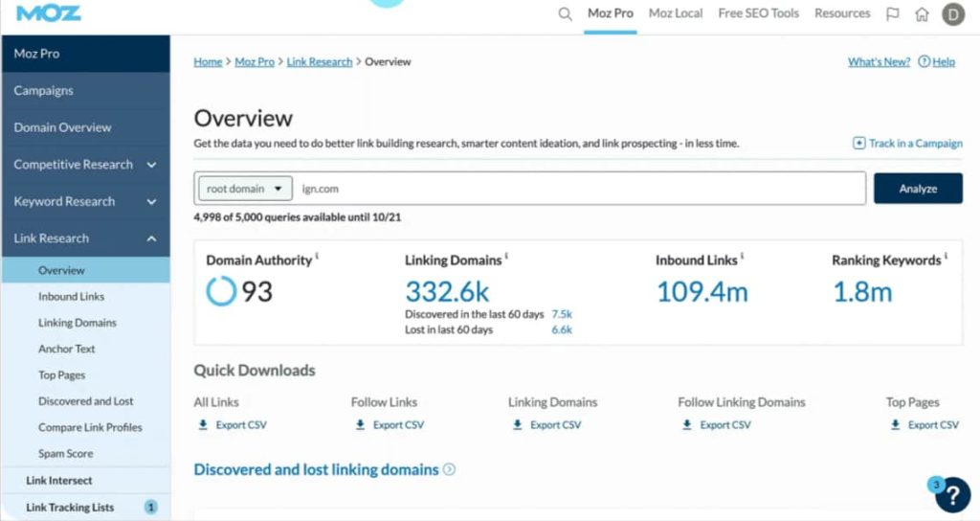
Task: Click the Link Research breadcrumb link
Action: click(x=320, y=61)
